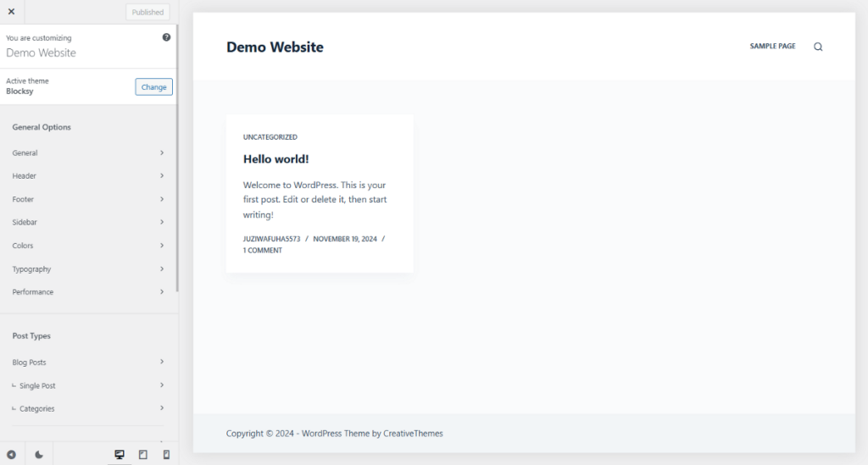Viewport: 868px width, 465px height.
Task: Open the Colors options section
Action: 88,246
